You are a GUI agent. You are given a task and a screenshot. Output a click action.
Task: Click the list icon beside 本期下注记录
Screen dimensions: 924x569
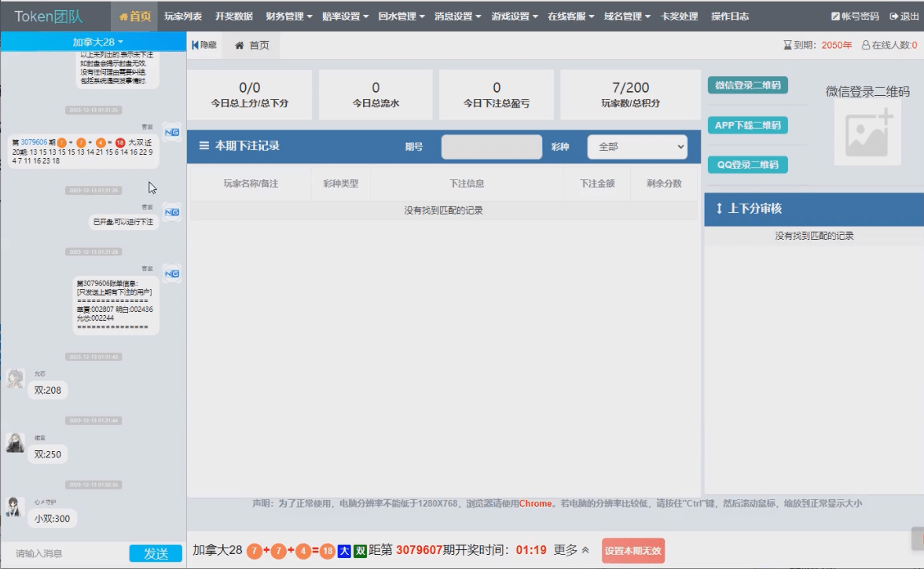click(204, 146)
